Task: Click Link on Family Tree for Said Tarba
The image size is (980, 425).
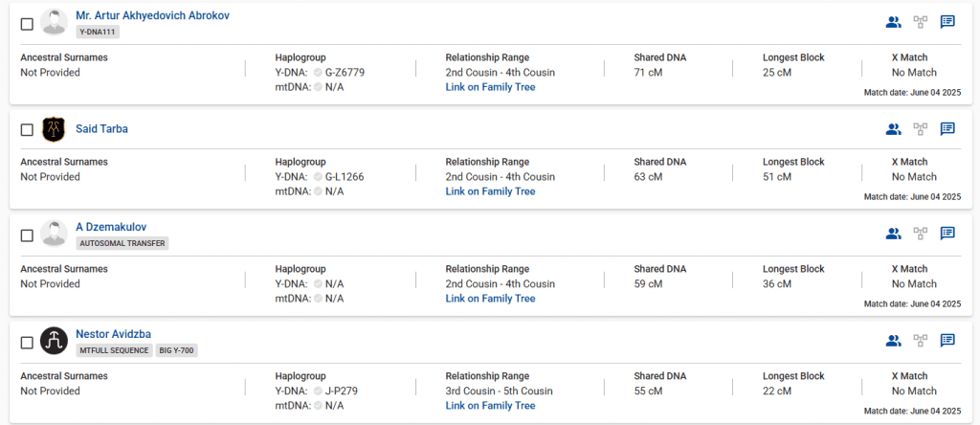Action: [490, 191]
